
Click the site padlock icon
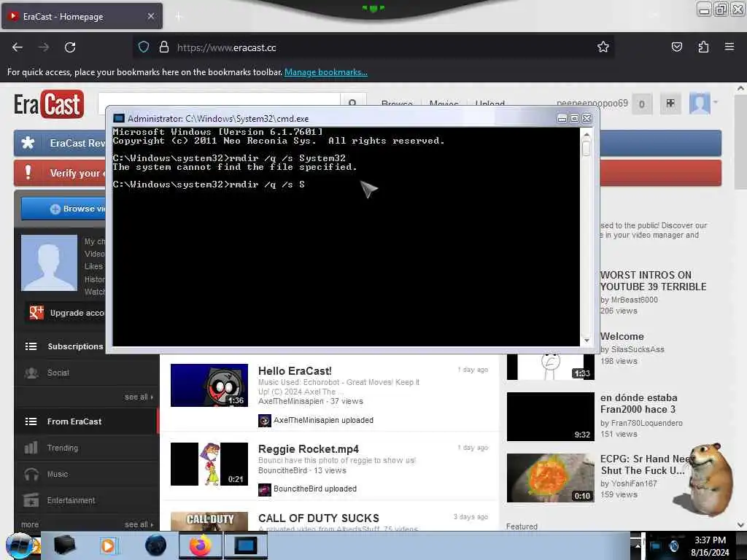(164, 47)
